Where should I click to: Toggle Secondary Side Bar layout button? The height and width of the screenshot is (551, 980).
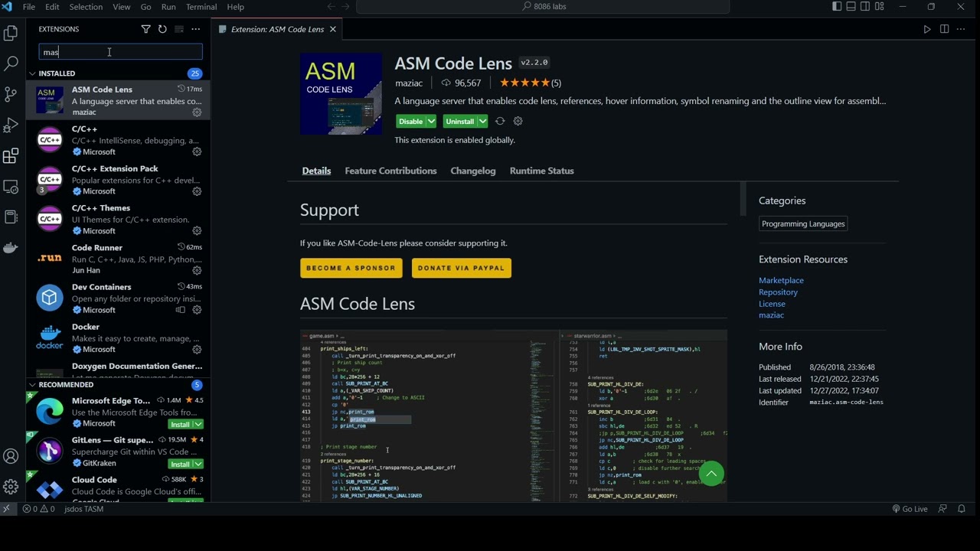point(865,7)
